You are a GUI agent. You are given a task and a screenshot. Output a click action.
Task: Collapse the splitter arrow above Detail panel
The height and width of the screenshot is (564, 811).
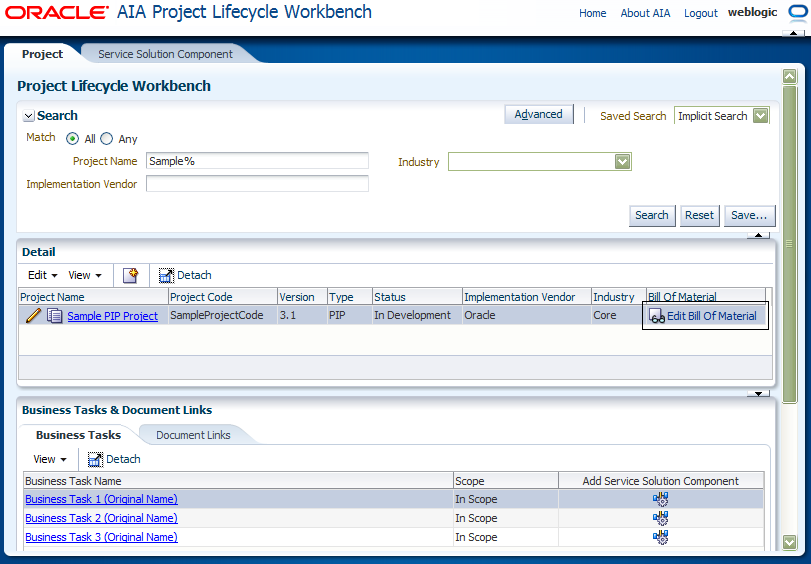(x=758, y=235)
